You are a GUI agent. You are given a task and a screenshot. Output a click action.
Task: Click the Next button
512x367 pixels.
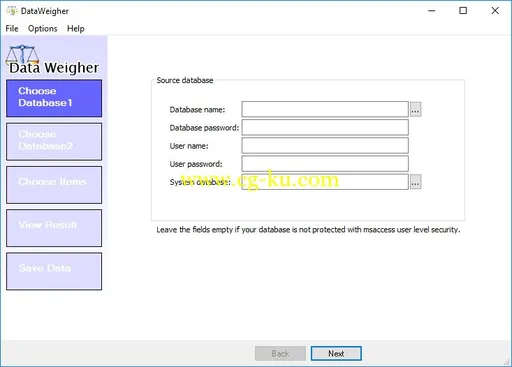(336, 353)
